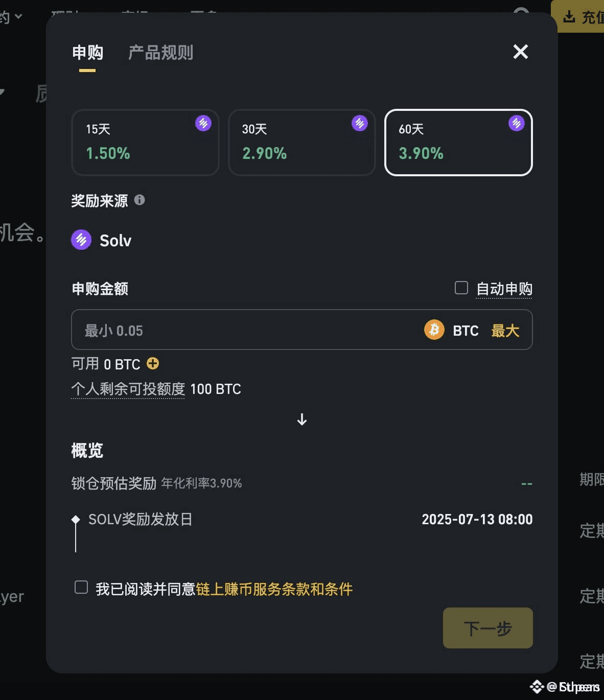Enable the 自动申购 checkbox
The width and height of the screenshot is (604, 700).
(461, 288)
